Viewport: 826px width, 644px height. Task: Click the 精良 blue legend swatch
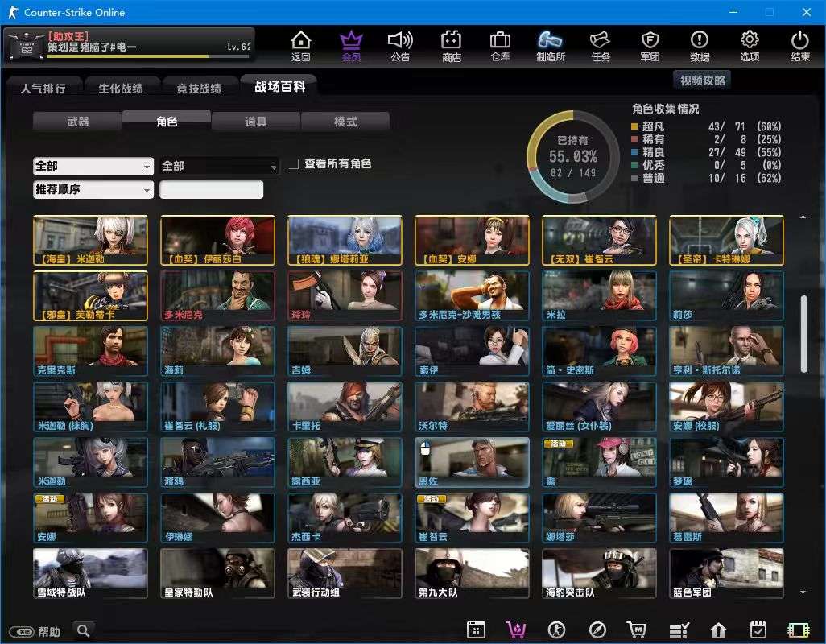tap(634, 152)
